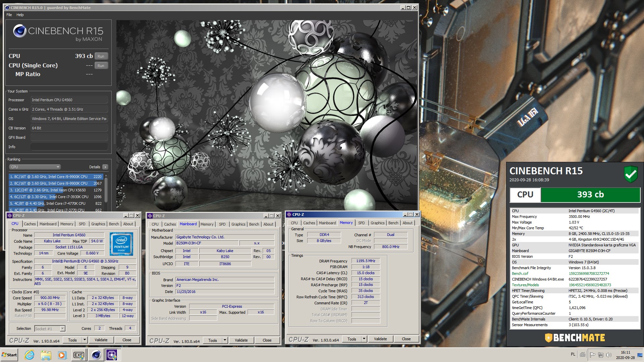
Task: Open Internet Explorer from the taskbar
Action: click(x=30, y=355)
